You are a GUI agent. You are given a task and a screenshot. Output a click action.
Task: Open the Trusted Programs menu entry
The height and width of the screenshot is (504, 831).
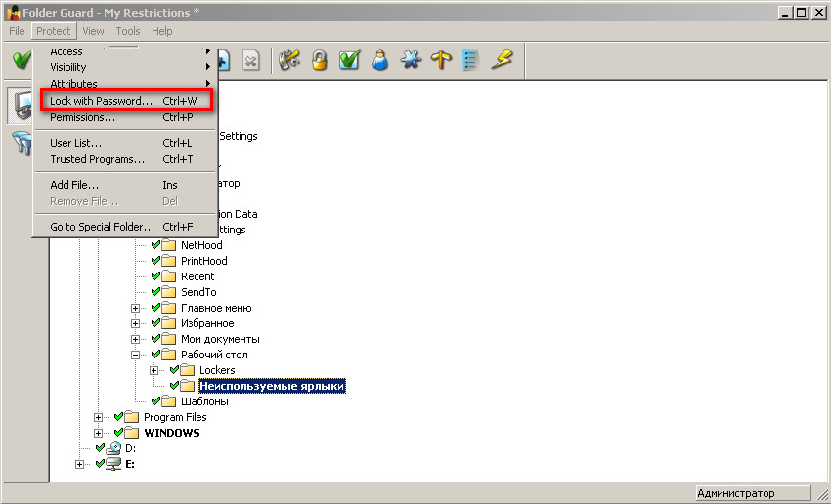tap(97, 159)
